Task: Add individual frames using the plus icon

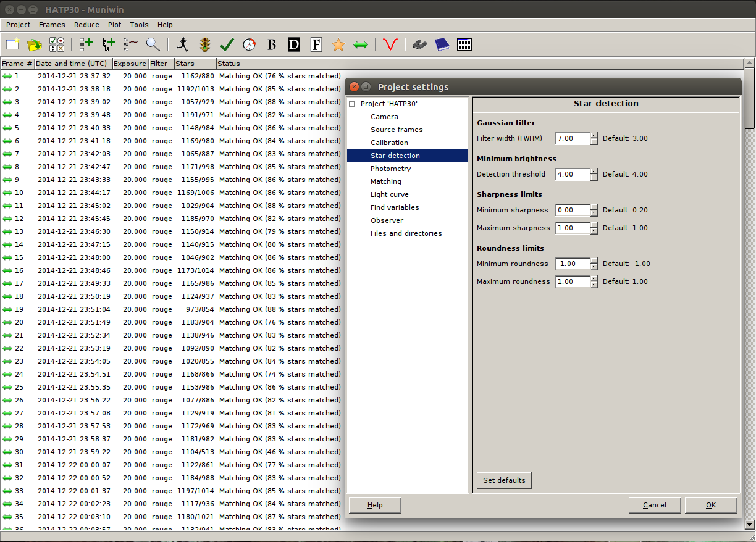Action: (86, 44)
